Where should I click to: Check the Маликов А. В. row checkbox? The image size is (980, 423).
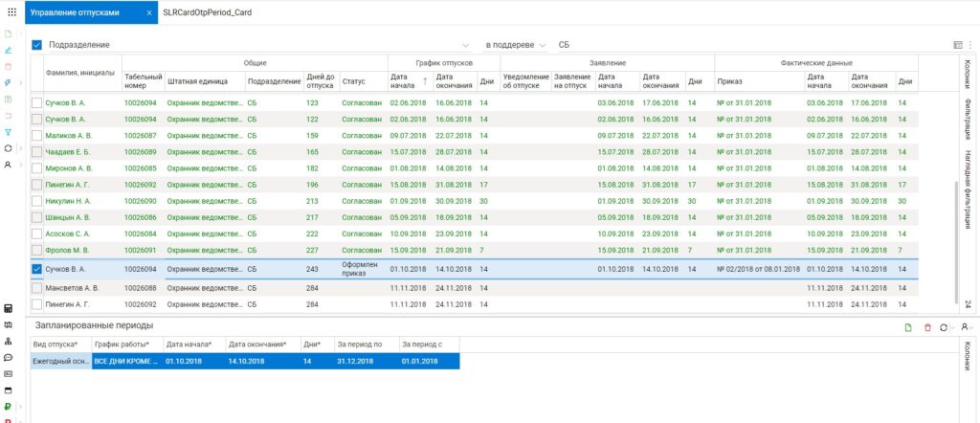tap(37, 135)
